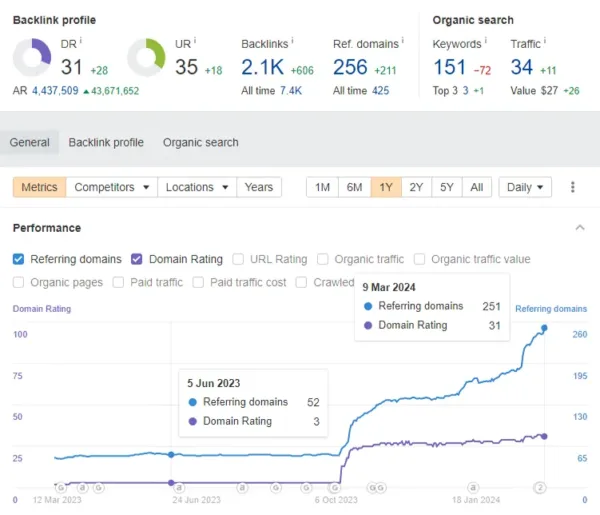Click the UR score value 35
Screen dimensions: 600x515
[186, 67]
